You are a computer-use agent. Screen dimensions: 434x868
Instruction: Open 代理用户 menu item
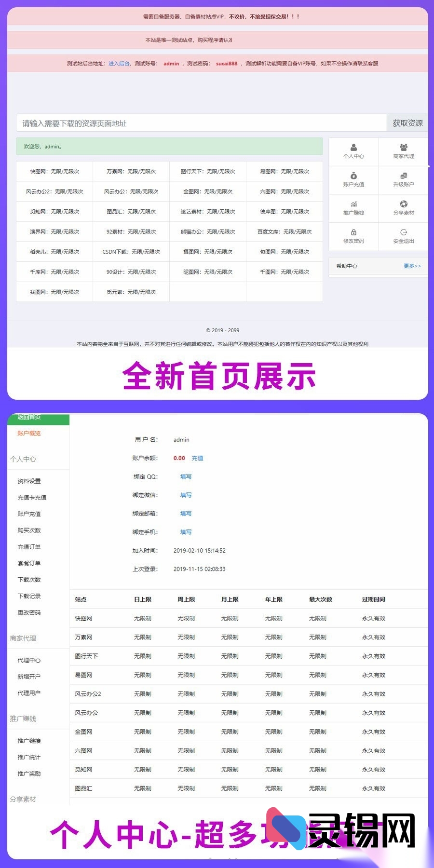[x=29, y=692]
